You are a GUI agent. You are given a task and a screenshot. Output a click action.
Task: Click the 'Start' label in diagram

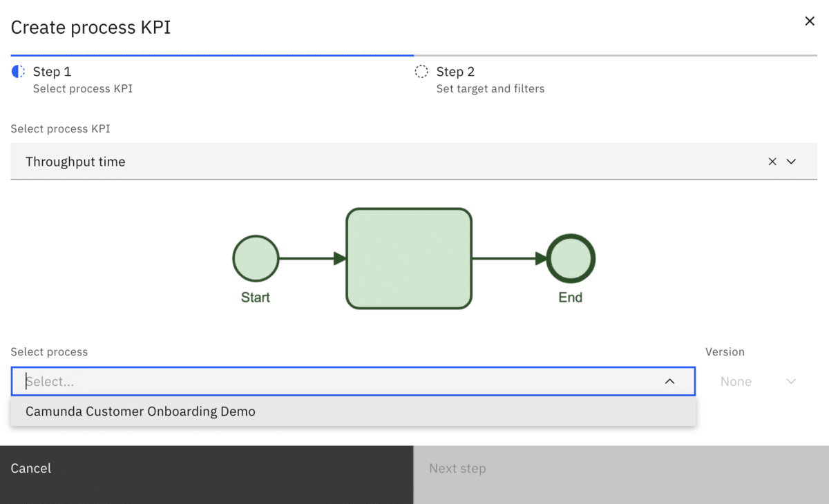[256, 298]
